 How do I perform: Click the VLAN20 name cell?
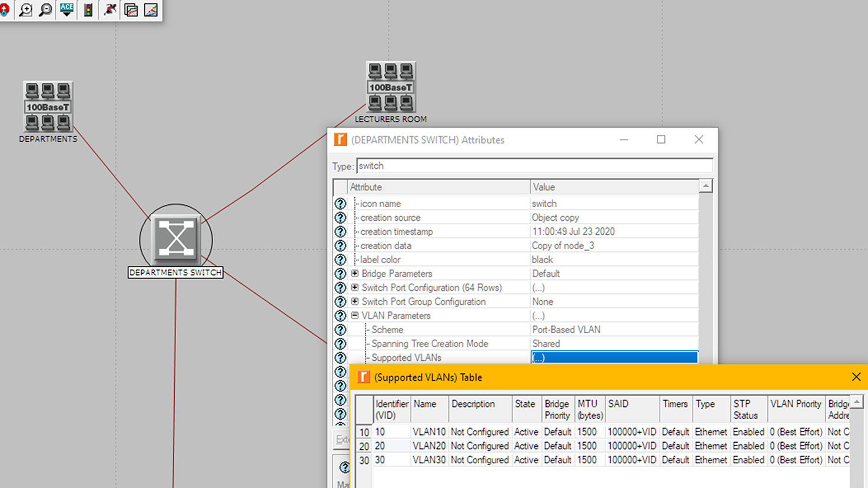(x=429, y=446)
